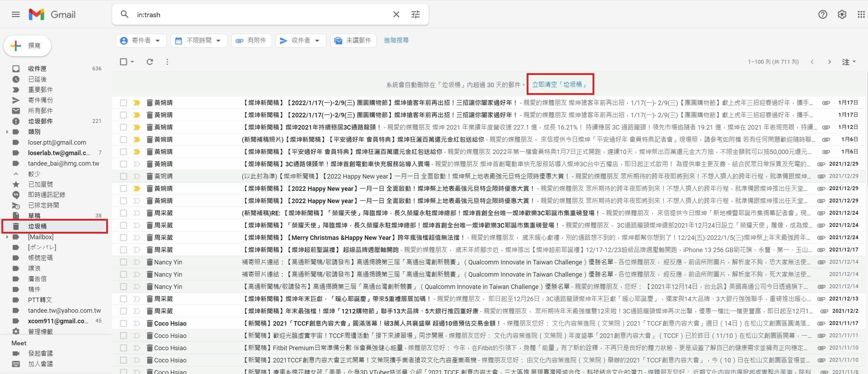Open the input tools 注 dropdown
868x374 pixels.
coord(849,62)
